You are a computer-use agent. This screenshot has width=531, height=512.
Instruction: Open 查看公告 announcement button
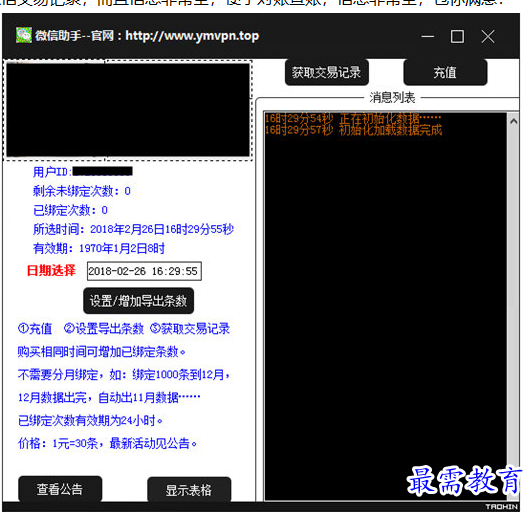(x=60, y=489)
